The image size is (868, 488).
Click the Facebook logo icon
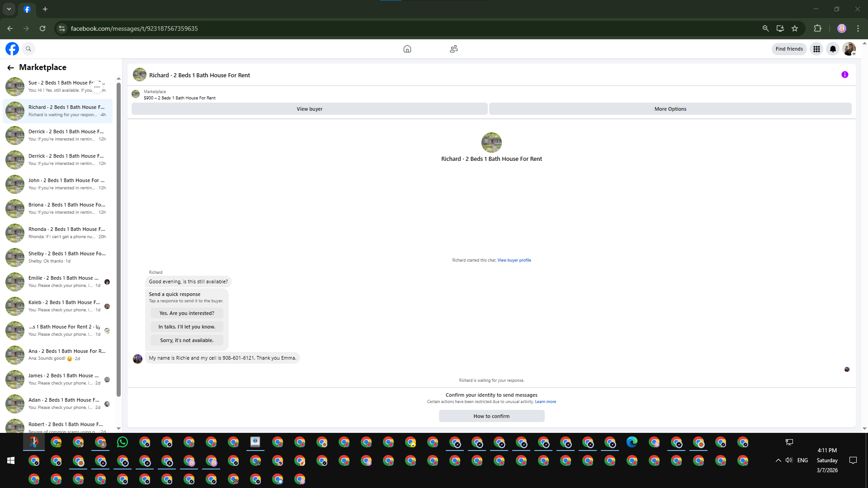point(12,49)
